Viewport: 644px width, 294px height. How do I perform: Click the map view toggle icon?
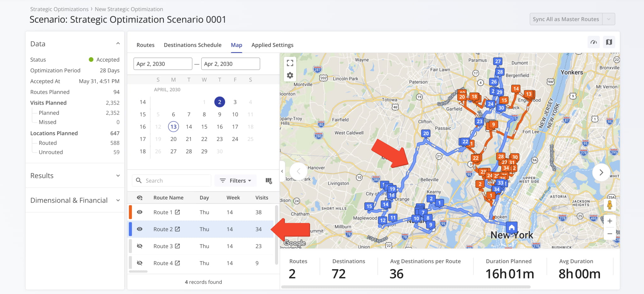pyautogui.click(x=609, y=42)
